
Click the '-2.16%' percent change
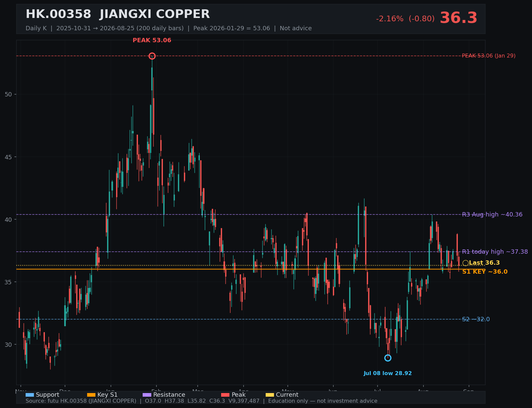coord(390,19)
